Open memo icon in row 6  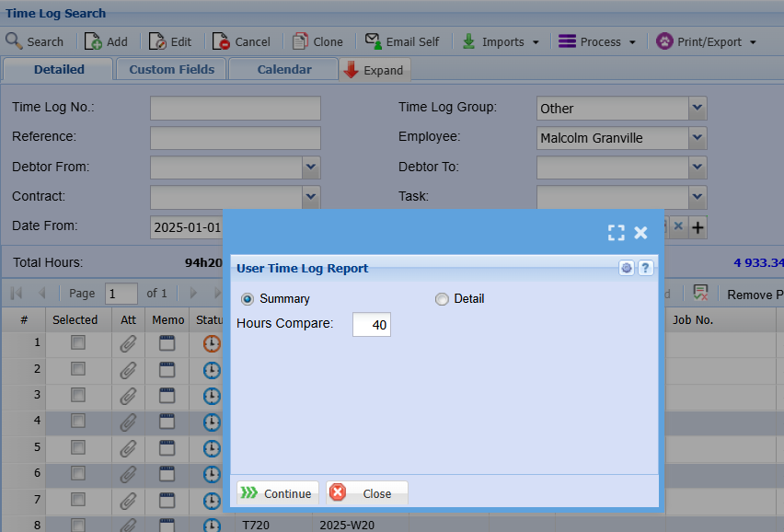(167, 474)
